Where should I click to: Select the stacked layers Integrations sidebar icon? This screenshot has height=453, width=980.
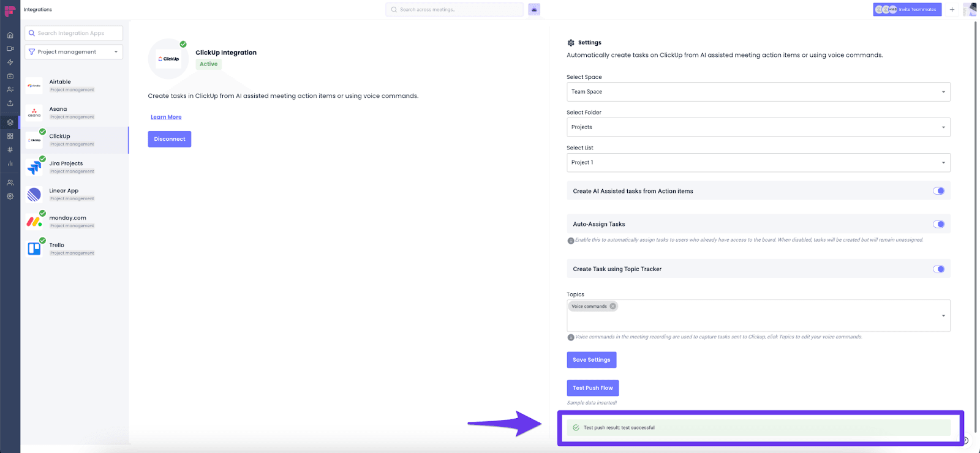tap(10, 122)
